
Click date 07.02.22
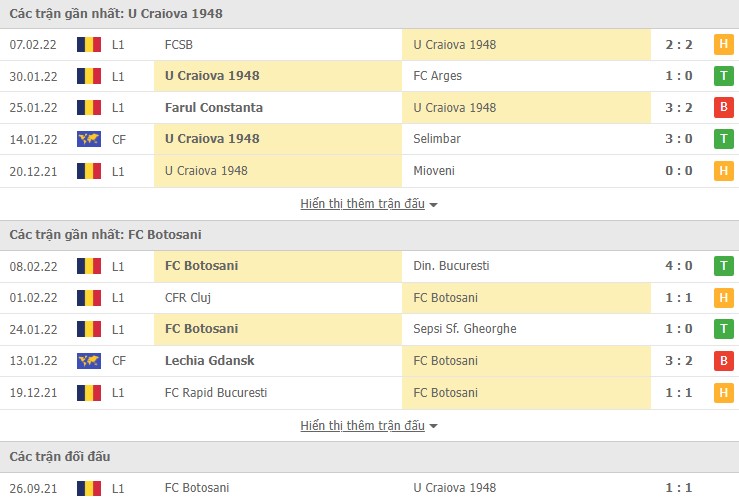point(33,45)
